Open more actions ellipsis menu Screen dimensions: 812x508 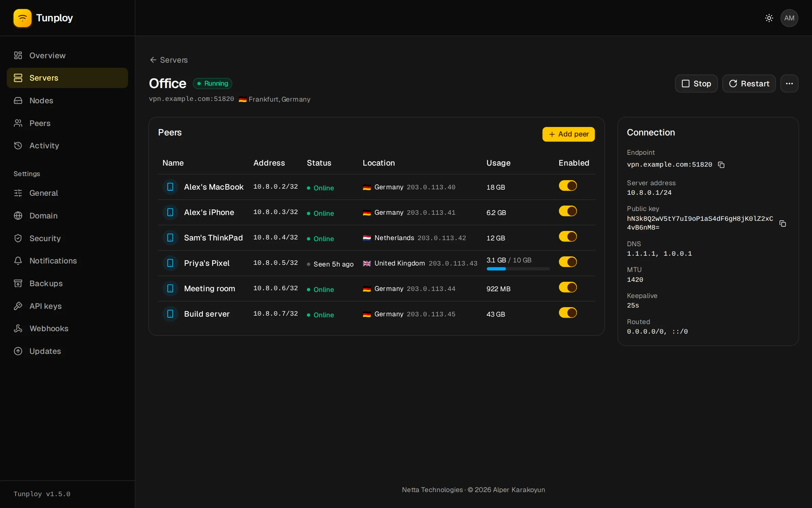click(789, 84)
